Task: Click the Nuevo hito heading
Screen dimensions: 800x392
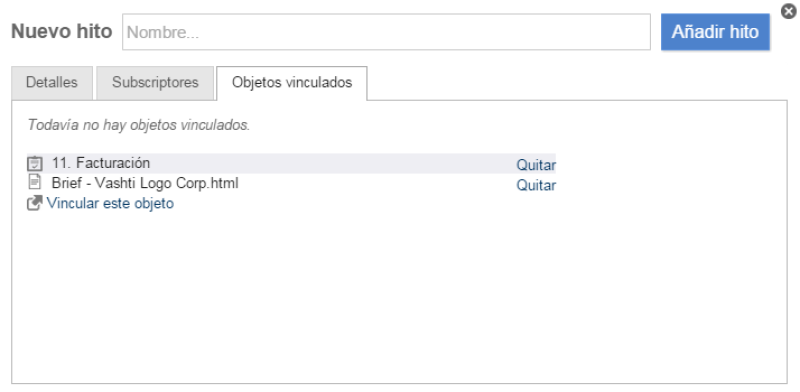Action: [x=62, y=32]
